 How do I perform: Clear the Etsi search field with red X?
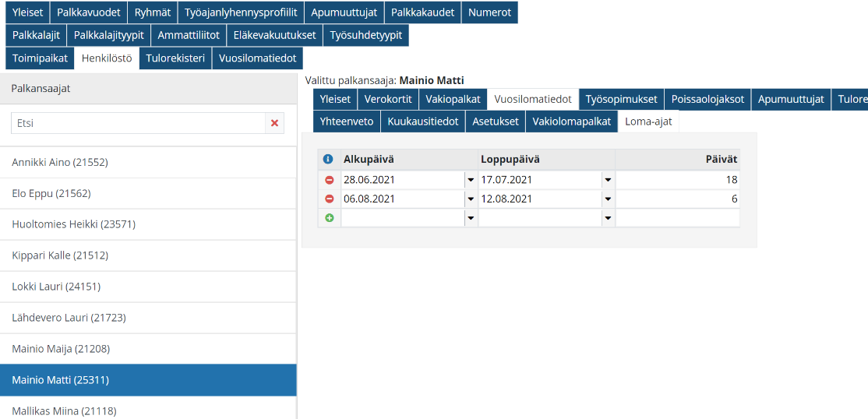pyautogui.click(x=274, y=123)
